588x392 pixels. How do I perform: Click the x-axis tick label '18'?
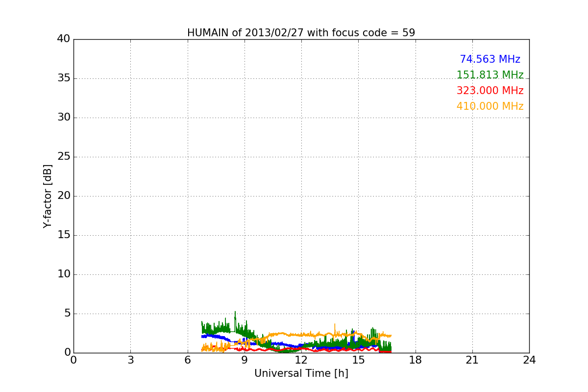tap(415, 360)
